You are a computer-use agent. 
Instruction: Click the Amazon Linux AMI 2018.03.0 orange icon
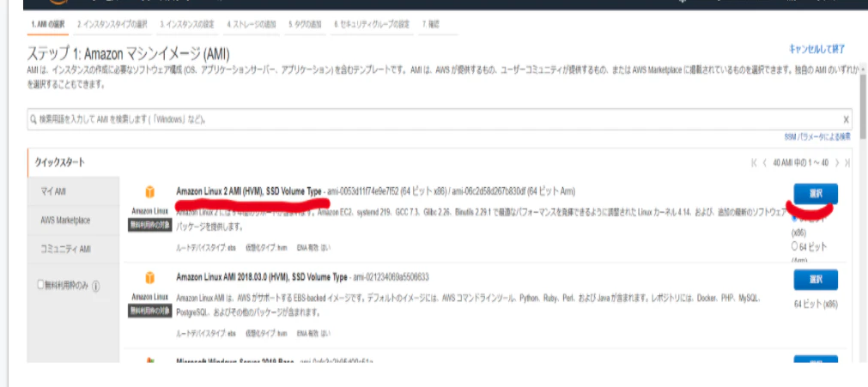click(149, 277)
